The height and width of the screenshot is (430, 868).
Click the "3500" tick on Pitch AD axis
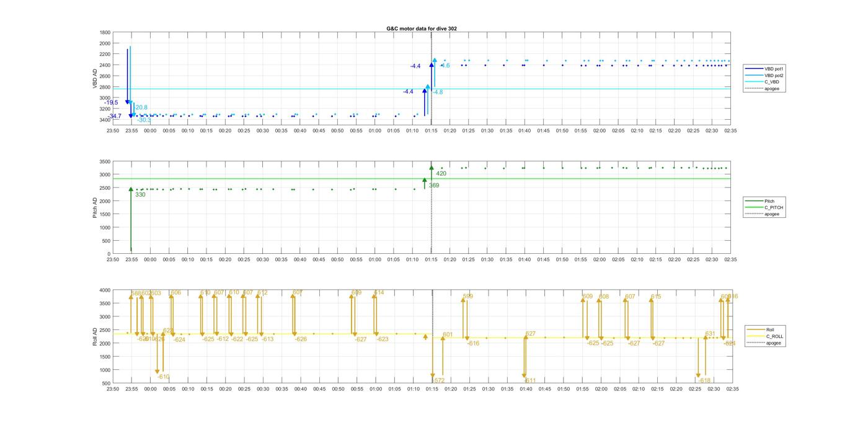pyautogui.click(x=105, y=161)
